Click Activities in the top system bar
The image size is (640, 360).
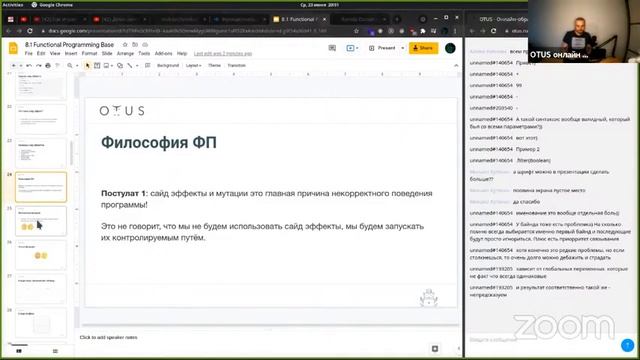pyautogui.click(x=13, y=5)
